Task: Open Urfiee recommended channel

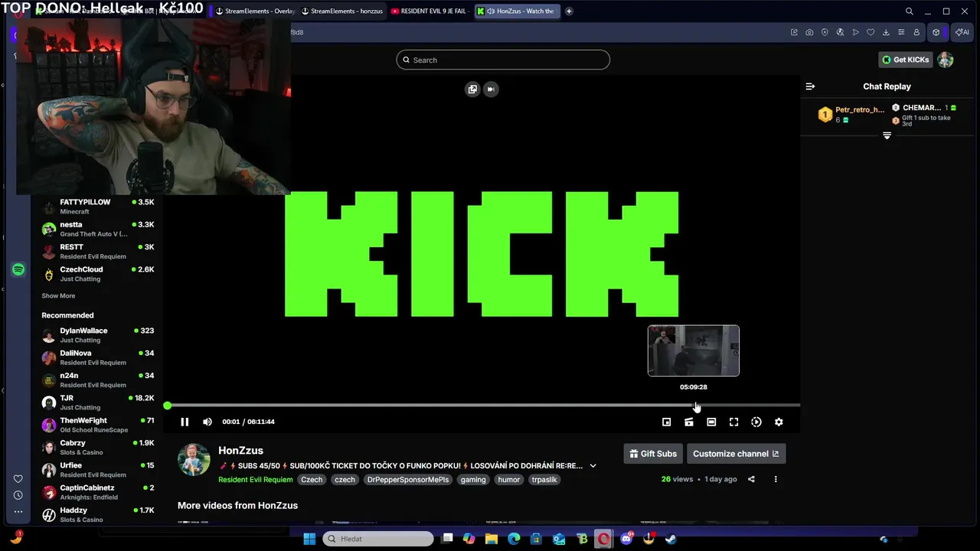Action: tap(98, 470)
